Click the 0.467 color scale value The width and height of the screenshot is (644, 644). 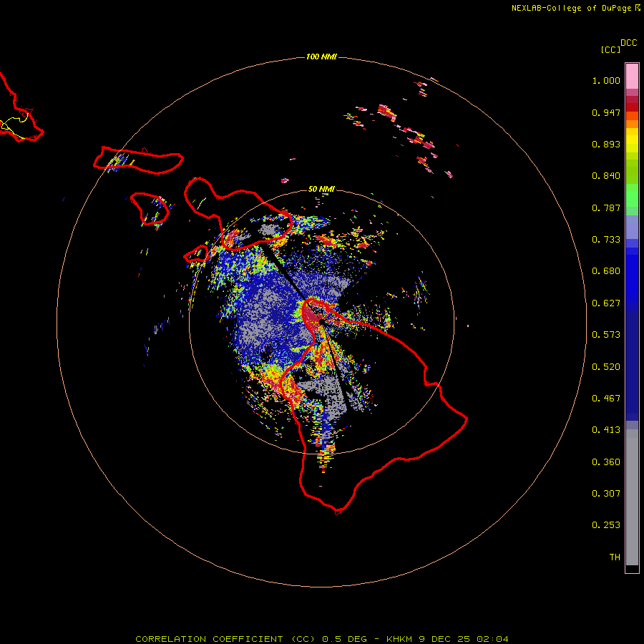606,399
